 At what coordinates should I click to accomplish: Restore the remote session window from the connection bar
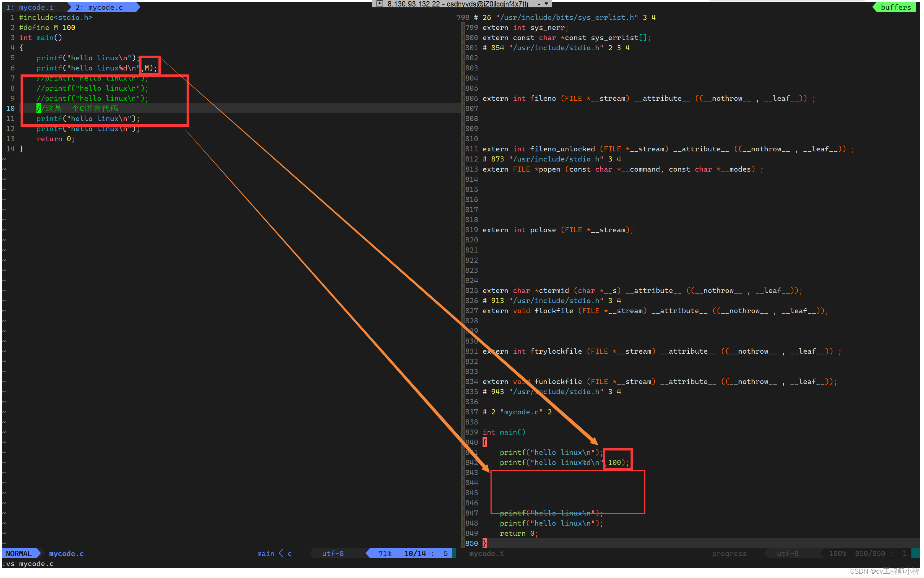click(x=546, y=4)
